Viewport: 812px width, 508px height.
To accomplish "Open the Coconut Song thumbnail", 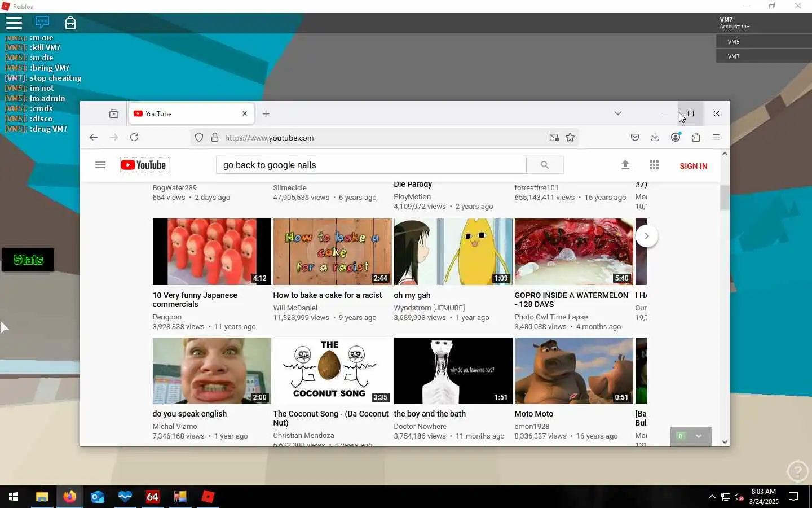I will coord(332,371).
